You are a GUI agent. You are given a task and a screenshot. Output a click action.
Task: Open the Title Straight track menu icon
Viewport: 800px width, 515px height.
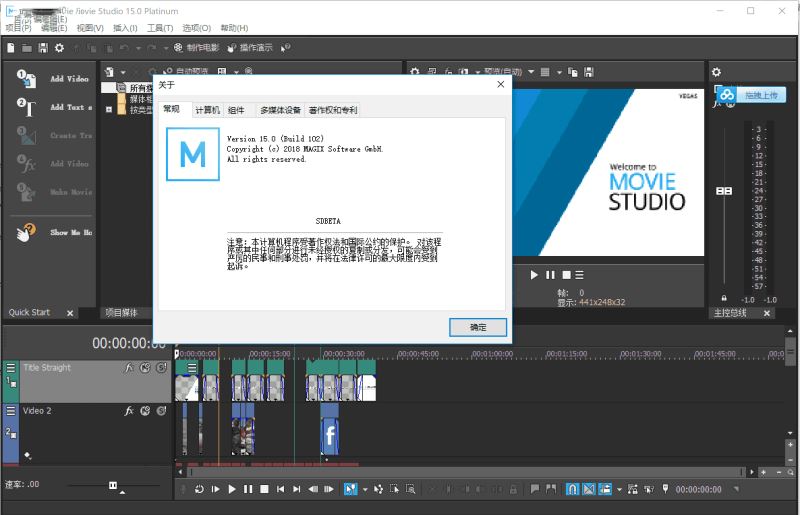click(x=11, y=367)
